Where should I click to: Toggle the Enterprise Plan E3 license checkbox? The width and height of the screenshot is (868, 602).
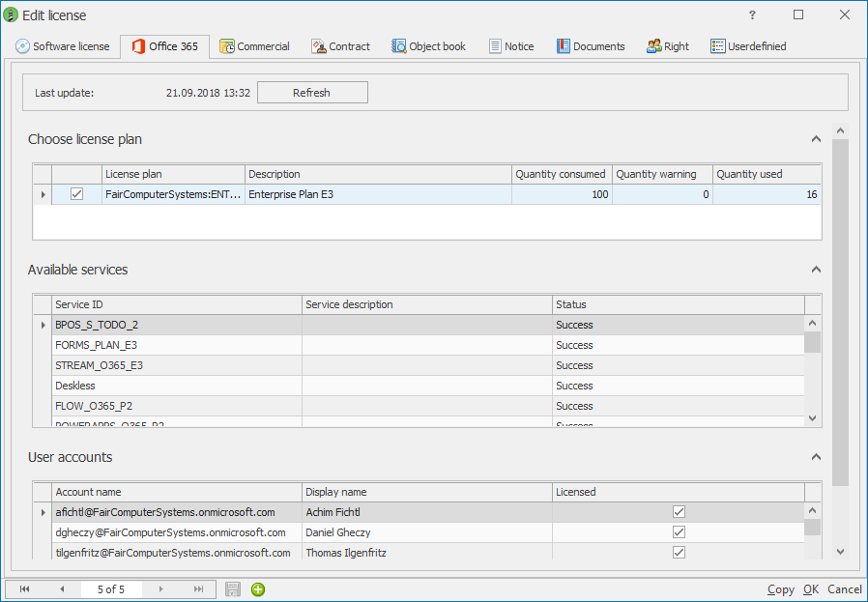(77, 194)
